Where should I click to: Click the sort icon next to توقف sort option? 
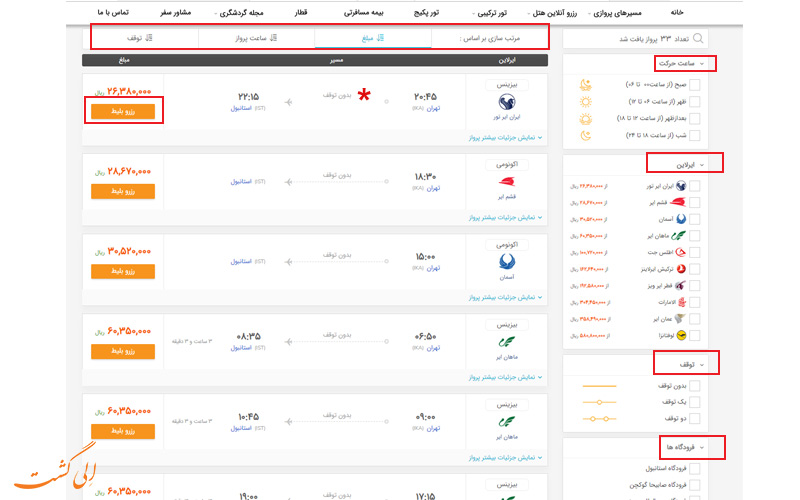pos(149,38)
